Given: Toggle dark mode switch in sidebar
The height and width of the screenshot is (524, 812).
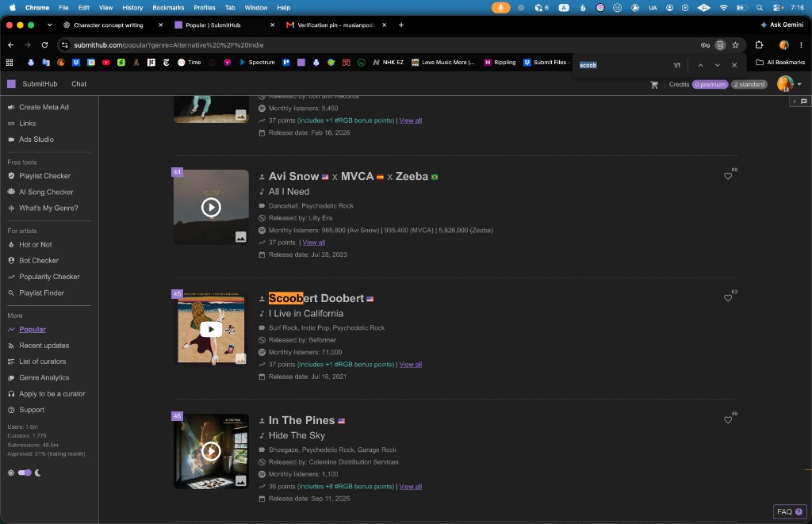Looking at the screenshot, I should click(x=25, y=472).
